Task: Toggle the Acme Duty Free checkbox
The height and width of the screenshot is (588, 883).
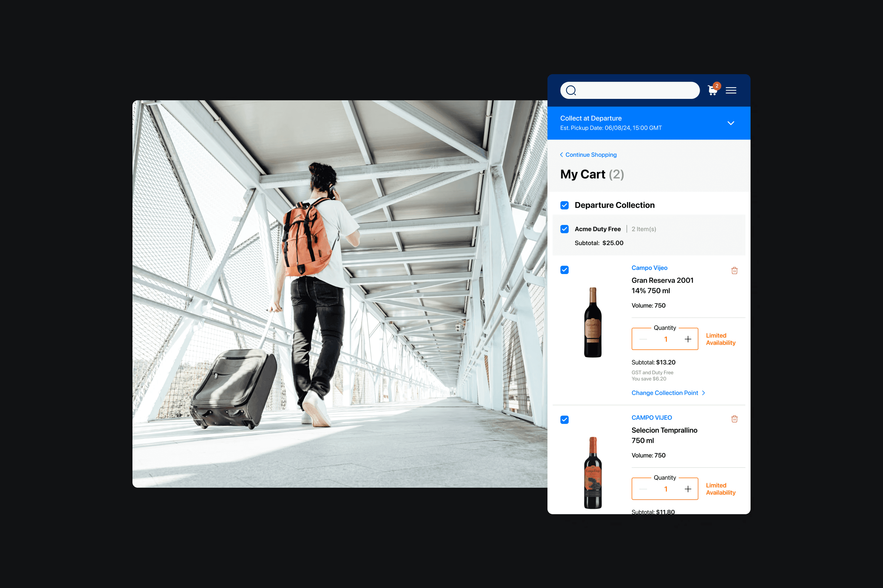Action: pyautogui.click(x=564, y=229)
